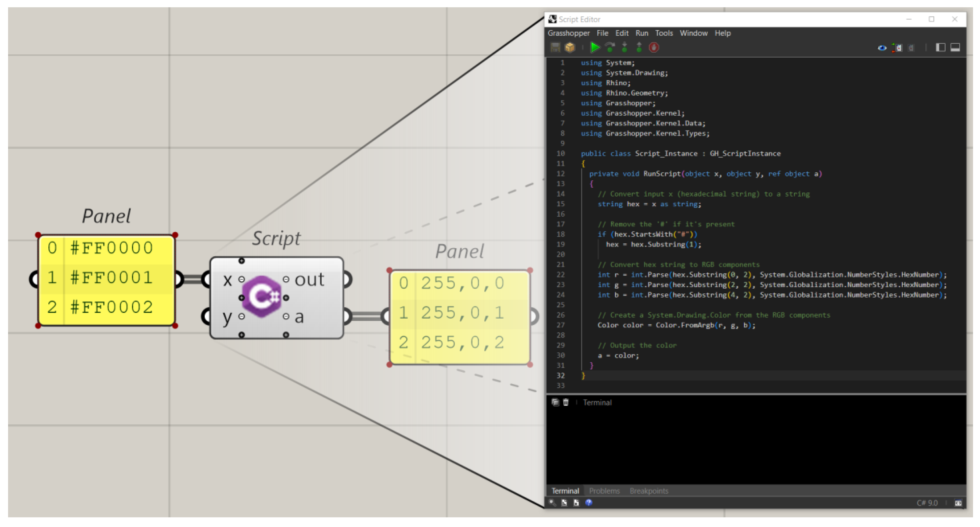
Task: Open the Run menu dropdown
Action: point(642,33)
